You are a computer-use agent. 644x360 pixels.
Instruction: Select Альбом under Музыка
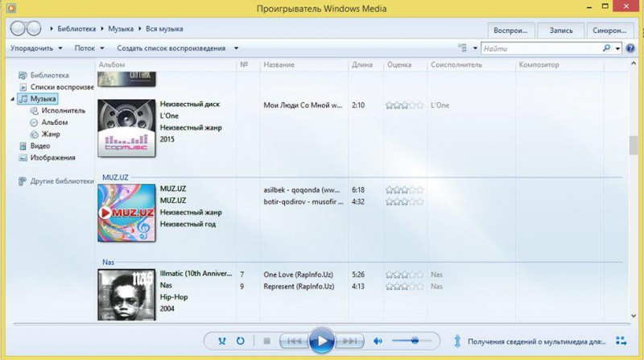(x=49, y=122)
